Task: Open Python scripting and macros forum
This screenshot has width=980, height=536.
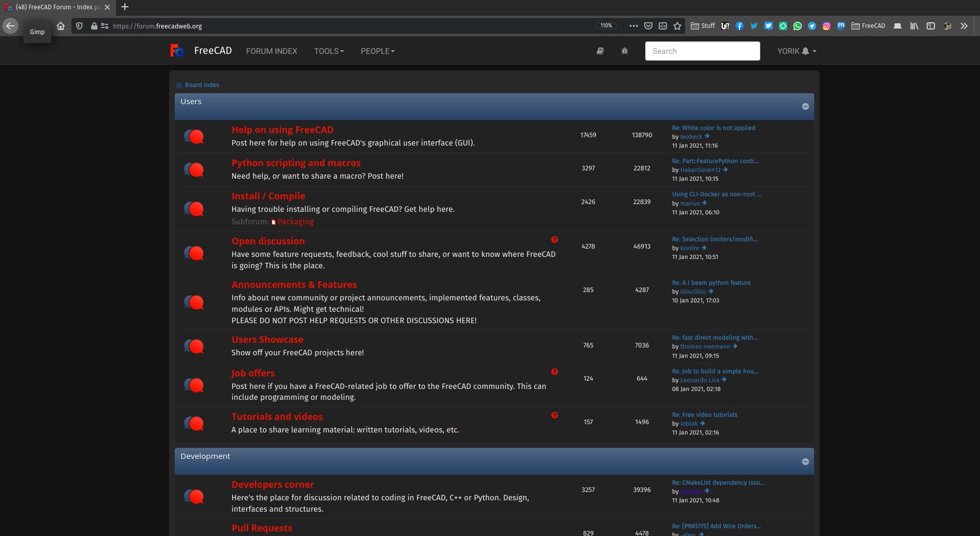Action: pyautogui.click(x=296, y=163)
